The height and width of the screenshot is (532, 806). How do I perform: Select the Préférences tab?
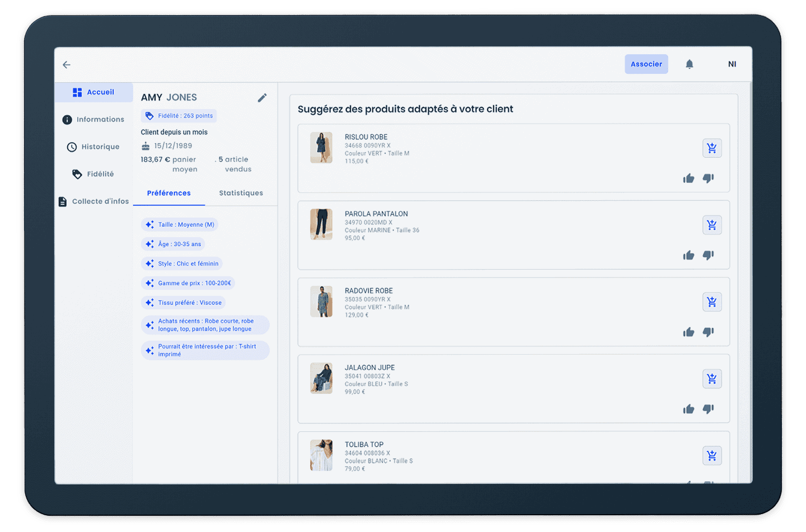(168, 193)
